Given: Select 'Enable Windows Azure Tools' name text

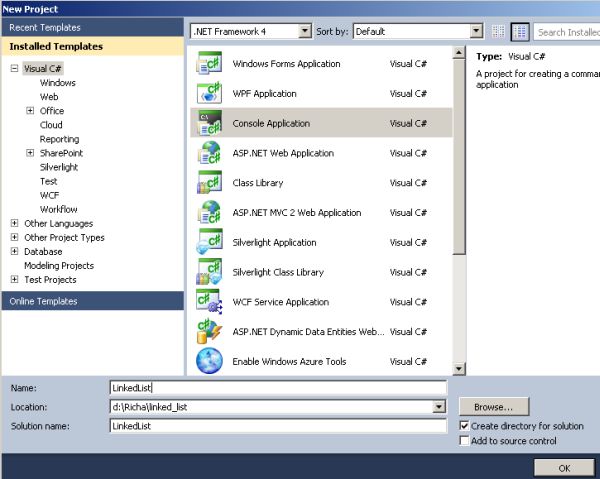Looking at the screenshot, I should point(289,362).
